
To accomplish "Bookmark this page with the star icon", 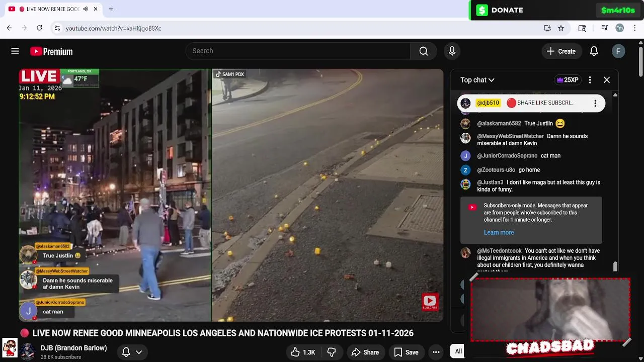I will click(561, 28).
